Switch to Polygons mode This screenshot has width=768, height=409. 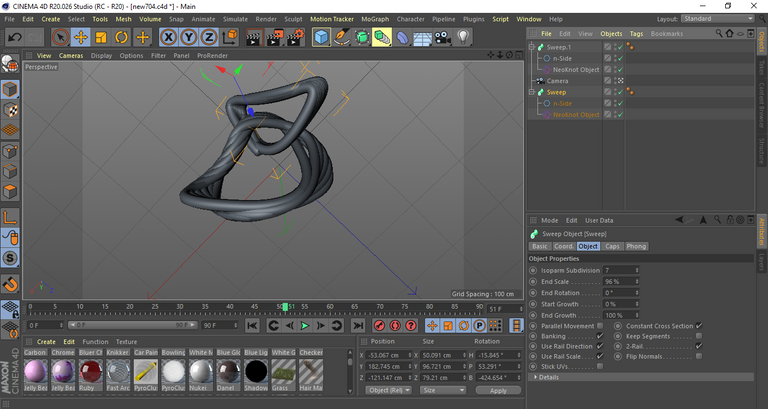(10, 192)
